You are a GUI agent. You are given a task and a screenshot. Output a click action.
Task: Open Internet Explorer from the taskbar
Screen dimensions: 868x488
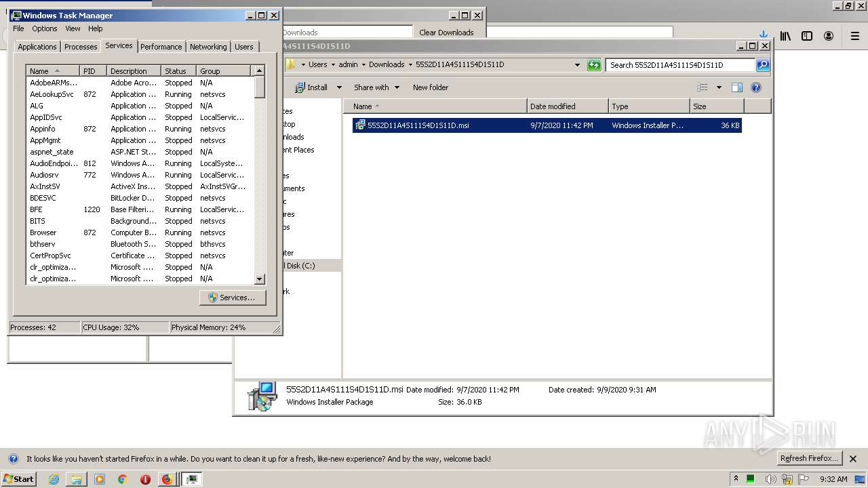(x=54, y=479)
